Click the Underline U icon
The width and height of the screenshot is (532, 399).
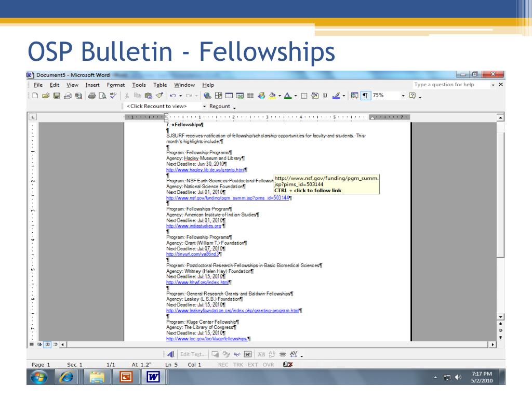tap(325, 96)
